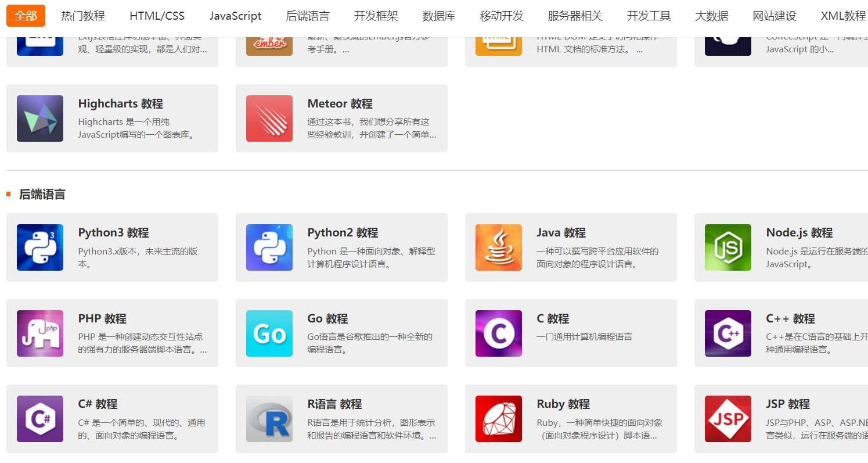Image resolution: width=868 pixels, height=463 pixels.
Task: Open the Java 教程 title link
Action: point(561,233)
